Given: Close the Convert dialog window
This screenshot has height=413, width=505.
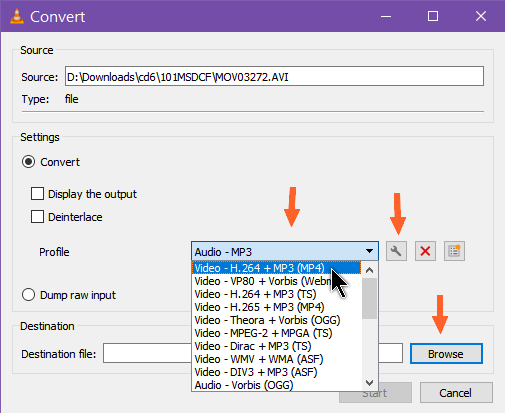Looking at the screenshot, I should point(481,16).
